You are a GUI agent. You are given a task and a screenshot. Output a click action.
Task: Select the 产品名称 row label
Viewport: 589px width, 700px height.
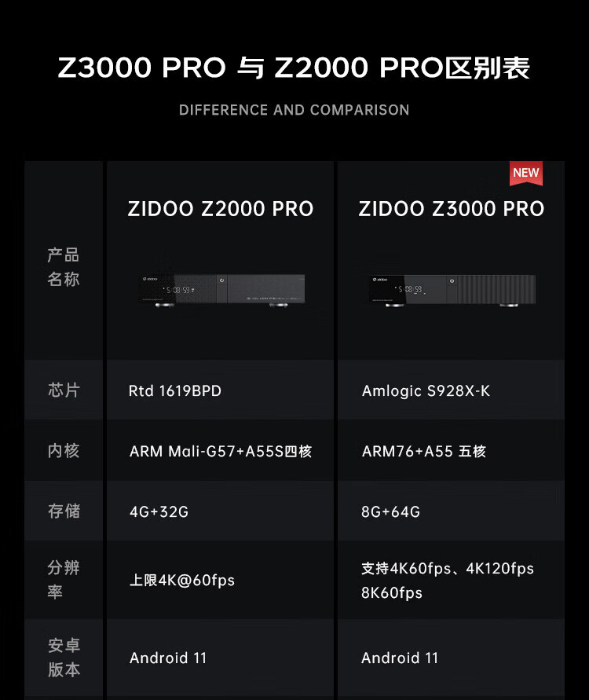tap(63, 267)
